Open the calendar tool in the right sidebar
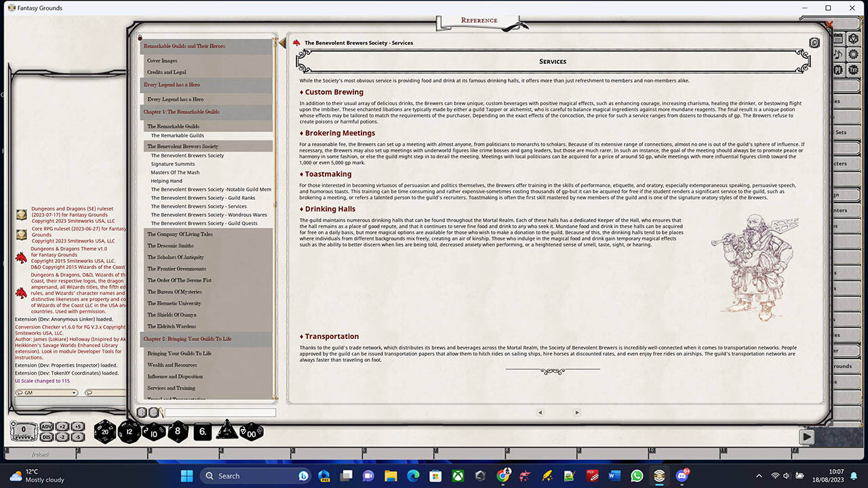The image size is (868, 488). (x=837, y=39)
